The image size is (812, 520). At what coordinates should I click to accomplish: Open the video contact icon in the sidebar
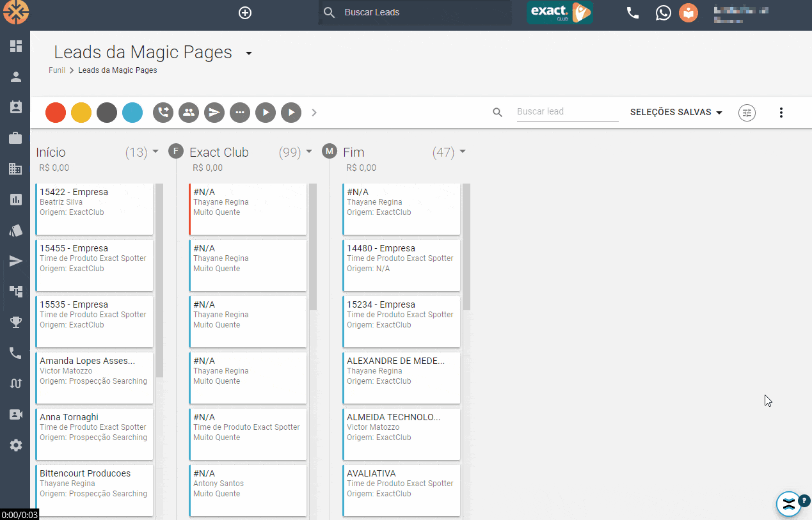[x=16, y=414]
